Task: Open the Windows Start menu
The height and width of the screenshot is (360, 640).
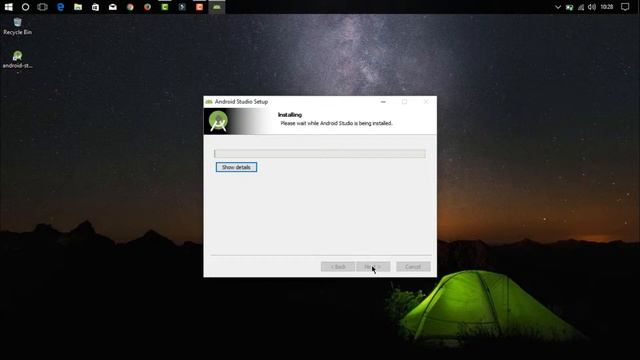Action: [8, 7]
